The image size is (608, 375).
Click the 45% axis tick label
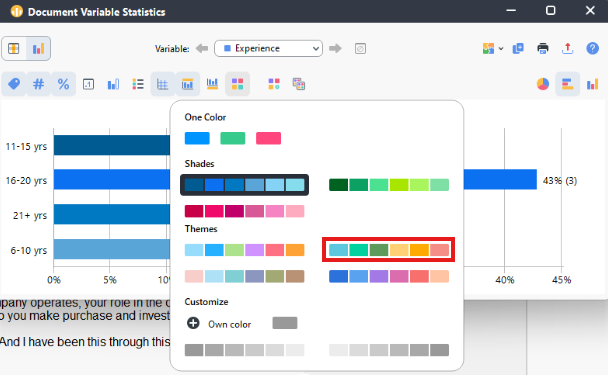(561, 280)
